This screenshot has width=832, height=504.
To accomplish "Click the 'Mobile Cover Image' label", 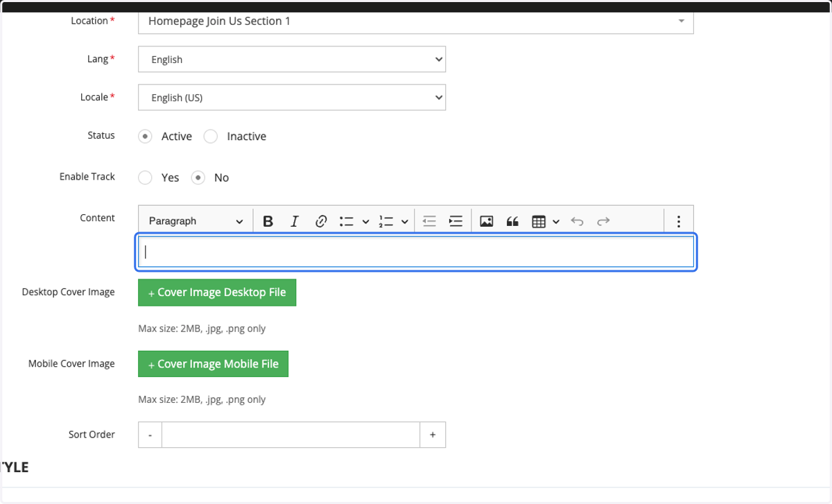I will click(x=71, y=363).
